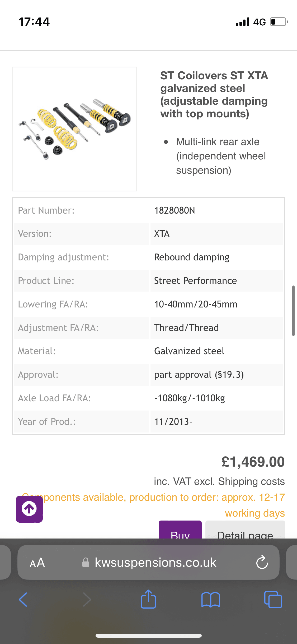The image size is (297, 644).
Task: Tap the purple scroll-to-top arrow button
Action: tap(29, 509)
